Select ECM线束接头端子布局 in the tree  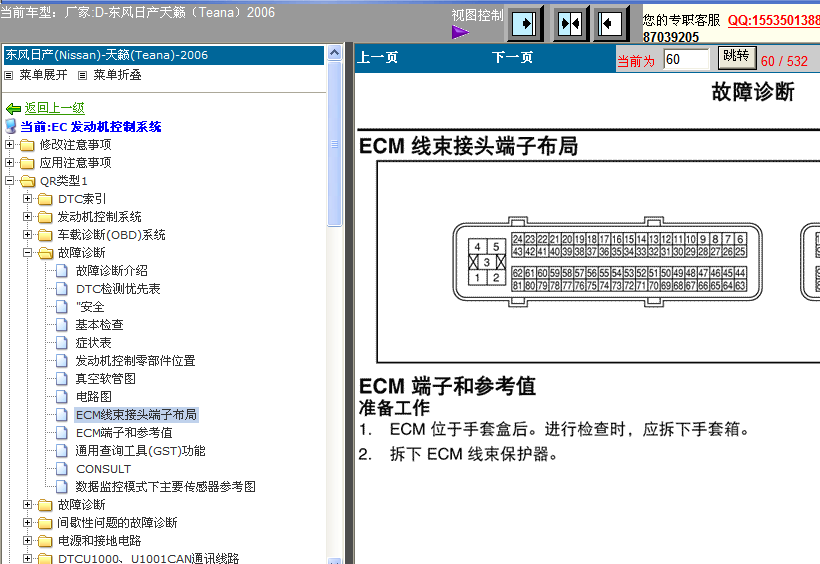(136, 415)
